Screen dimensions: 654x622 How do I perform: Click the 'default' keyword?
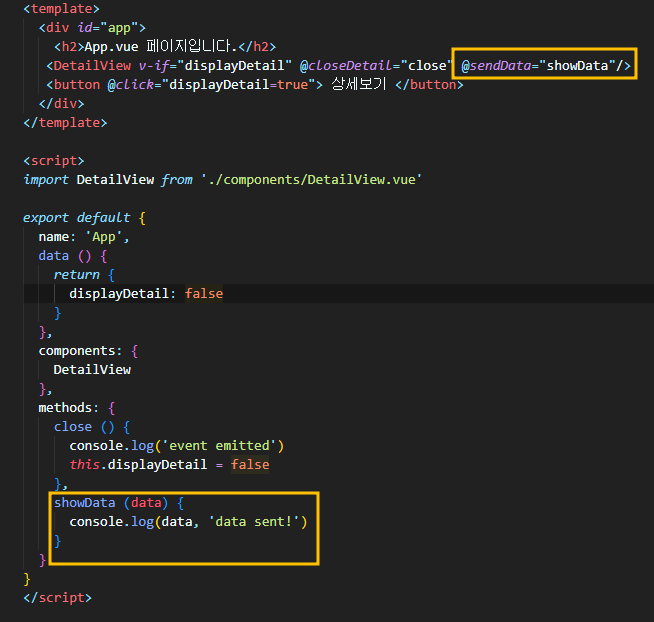click(103, 218)
